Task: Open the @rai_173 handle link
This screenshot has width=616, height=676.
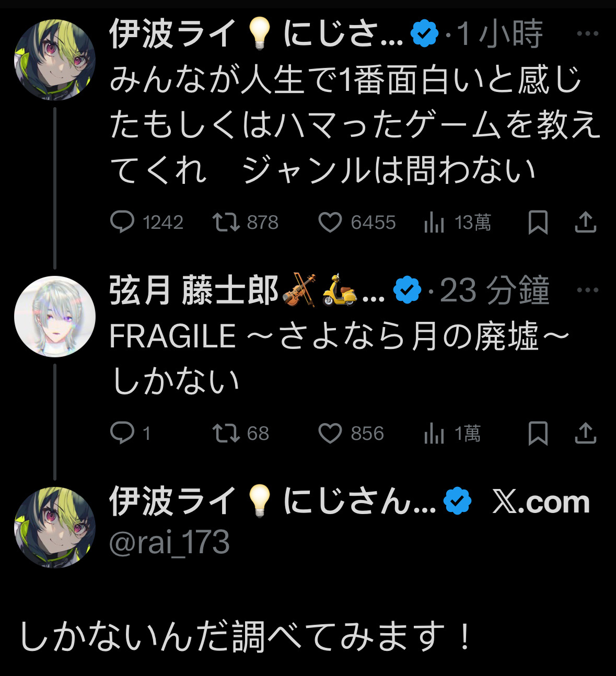Action: (169, 542)
